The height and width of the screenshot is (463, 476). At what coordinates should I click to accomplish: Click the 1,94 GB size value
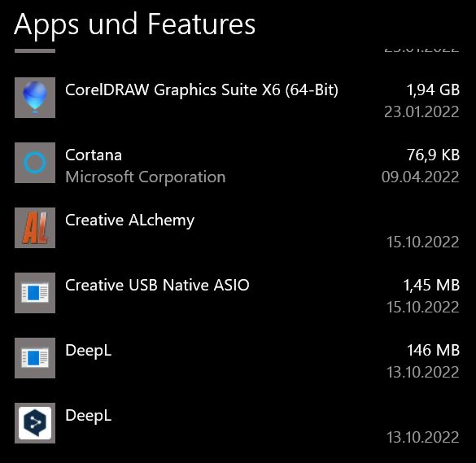(433, 90)
